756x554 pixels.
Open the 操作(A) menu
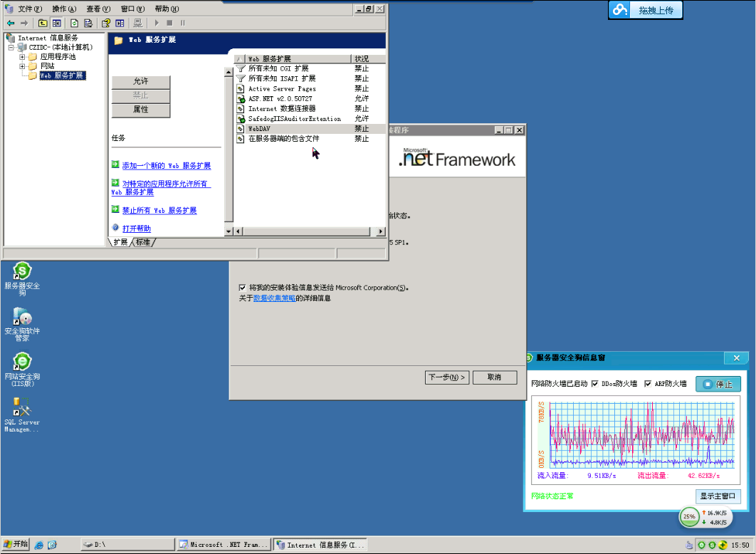point(64,9)
